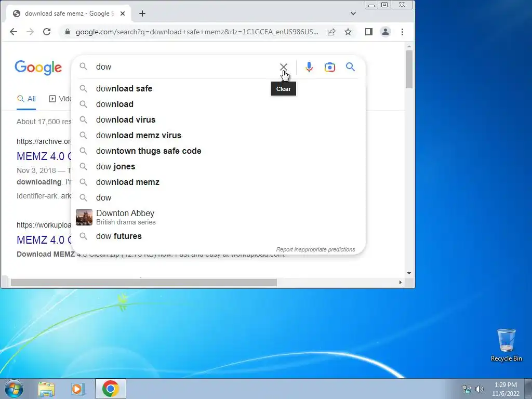This screenshot has height=399, width=532.
Task: Choose suggestion 'download virus'
Action: [219, 120]
